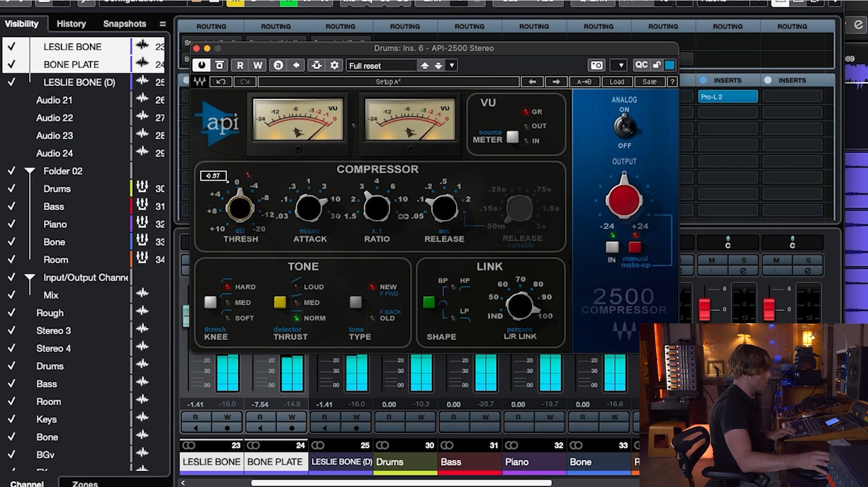Switch to the History tab
Viewport: 868px width, 487px height.
[x=71, y=24]
